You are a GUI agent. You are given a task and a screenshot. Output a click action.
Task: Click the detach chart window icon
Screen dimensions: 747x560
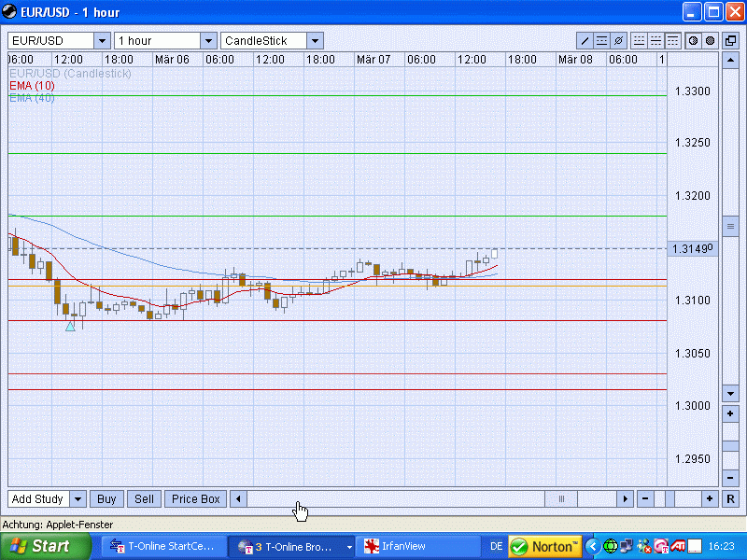coord(731,41)
